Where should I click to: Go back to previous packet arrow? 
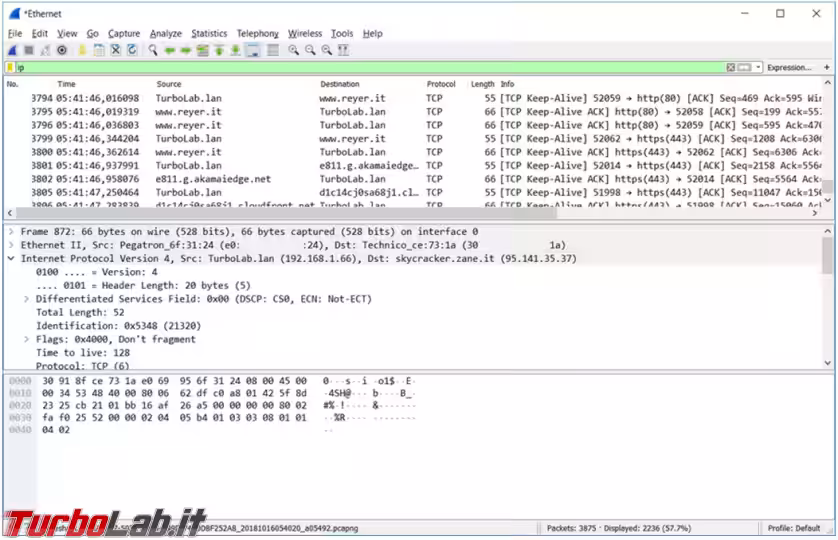click(170, 49)
